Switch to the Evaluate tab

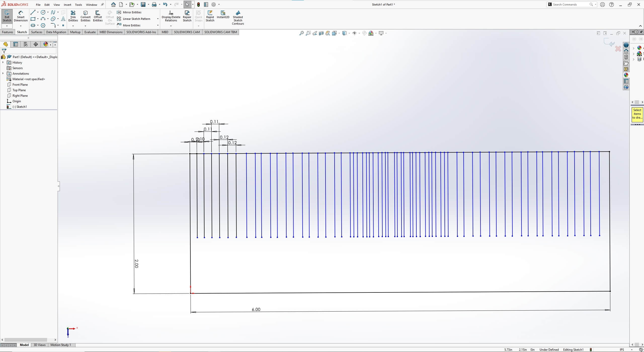click(x=90, y=32)
